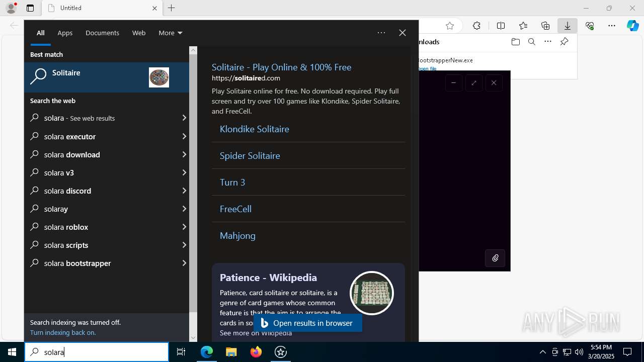
Task: Open Edge Downloads toolbar icon
Action: tap(568, 26)
